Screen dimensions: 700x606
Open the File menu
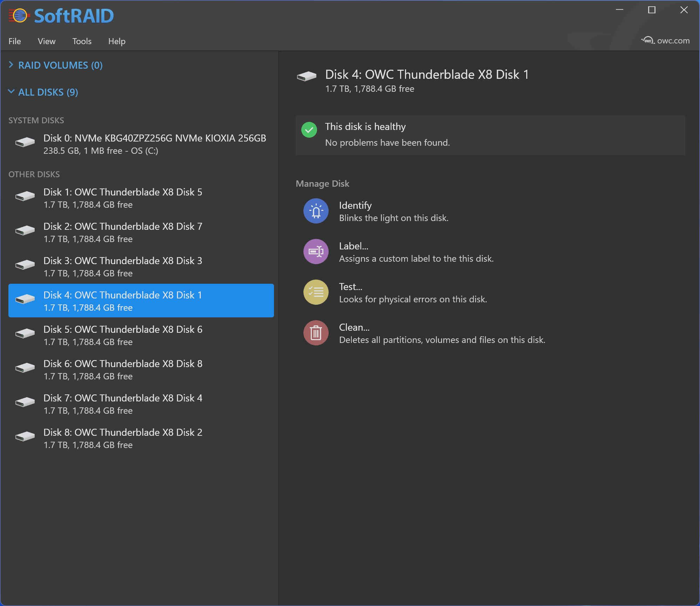tap(15, 41)
